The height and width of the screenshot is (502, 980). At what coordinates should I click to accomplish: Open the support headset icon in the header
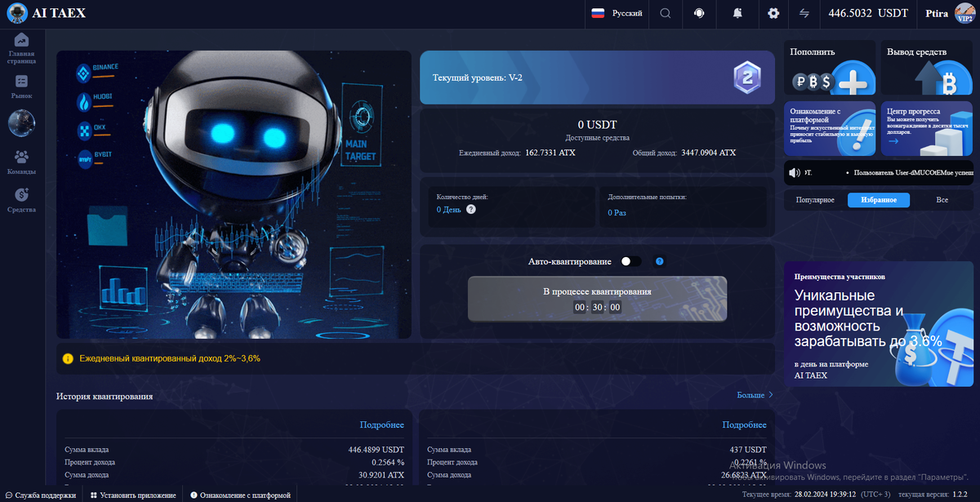pos(699,13)
